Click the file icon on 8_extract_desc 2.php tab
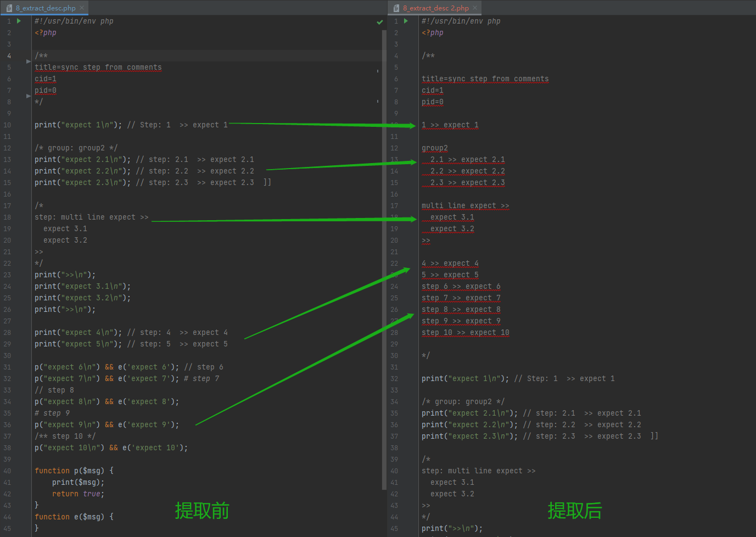The image size is (756, 537). 396,8
